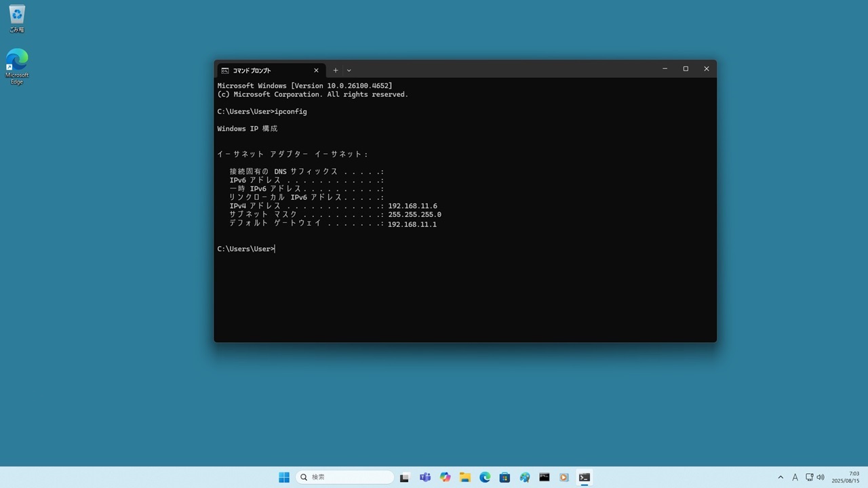The image size is (868, 488).
Task: Open network status tray icon
Action: [x=810, y=477]
